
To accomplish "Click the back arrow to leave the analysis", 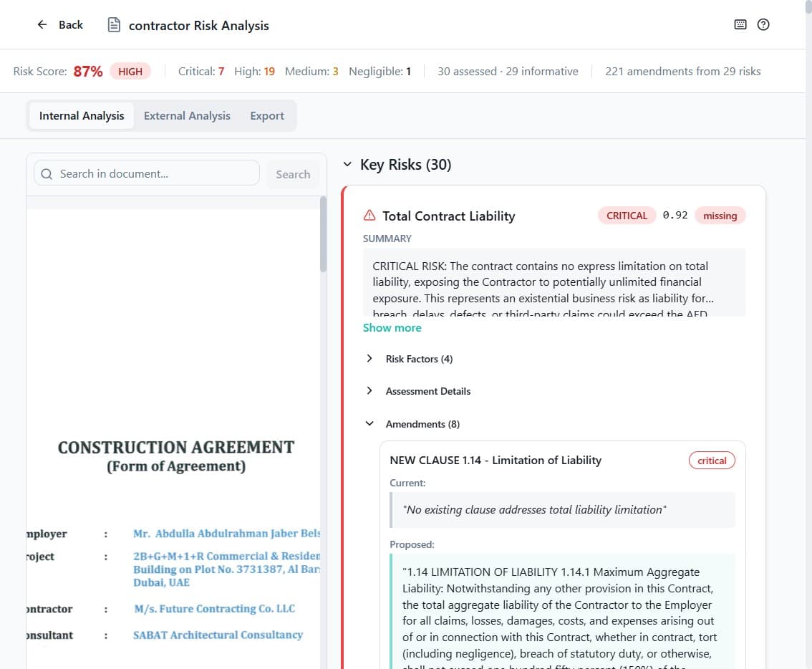I will (42, 24).
